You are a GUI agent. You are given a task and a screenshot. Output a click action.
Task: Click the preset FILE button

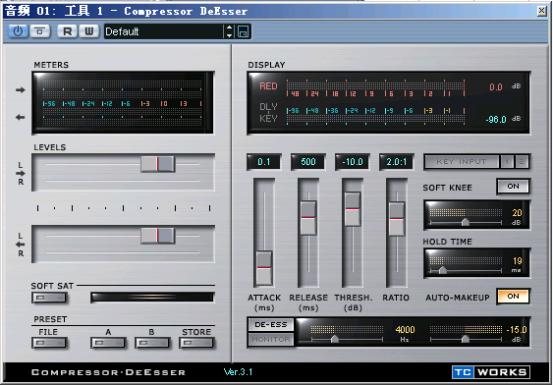[x=49, y=343]
